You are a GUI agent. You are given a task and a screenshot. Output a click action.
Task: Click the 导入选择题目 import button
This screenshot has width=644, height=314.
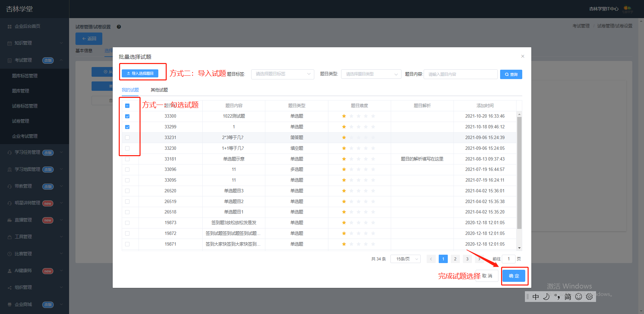pos(140,73)
